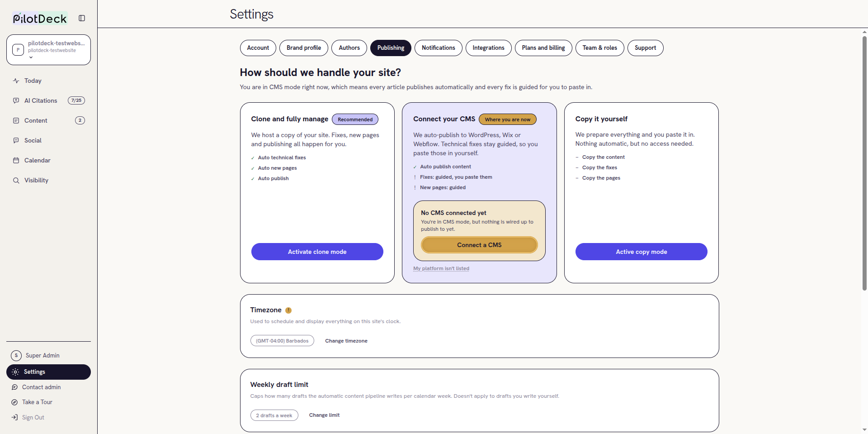Click the AI Citations 7/25 badge
The width and height of the screenshot is (868, 434).
point(76,100)
